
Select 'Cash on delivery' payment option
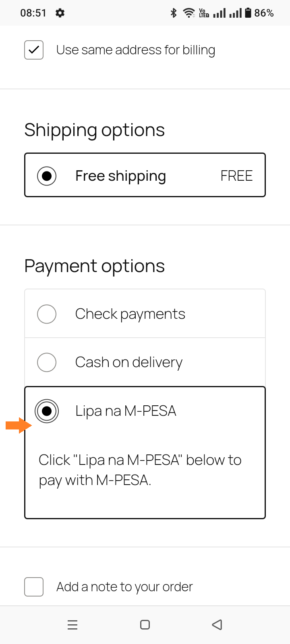47,362
